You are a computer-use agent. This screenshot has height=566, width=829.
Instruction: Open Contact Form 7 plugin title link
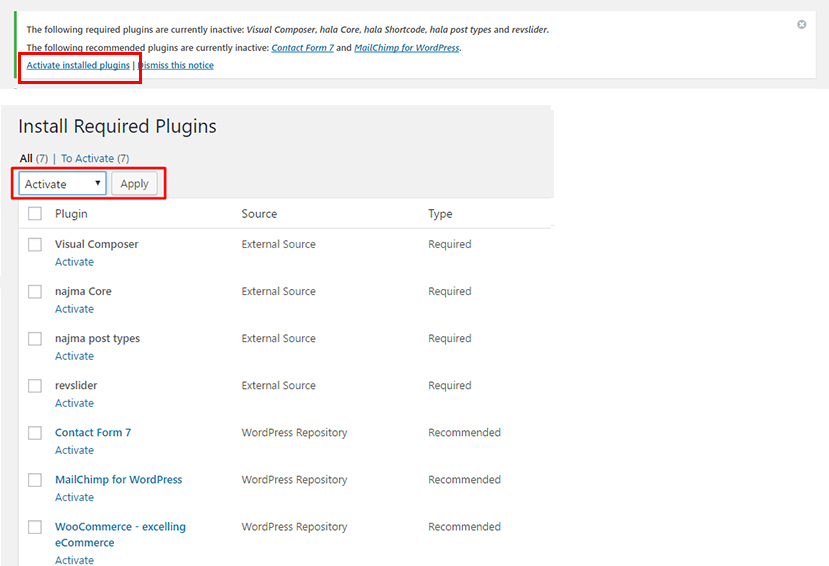[x=93, y=432]
